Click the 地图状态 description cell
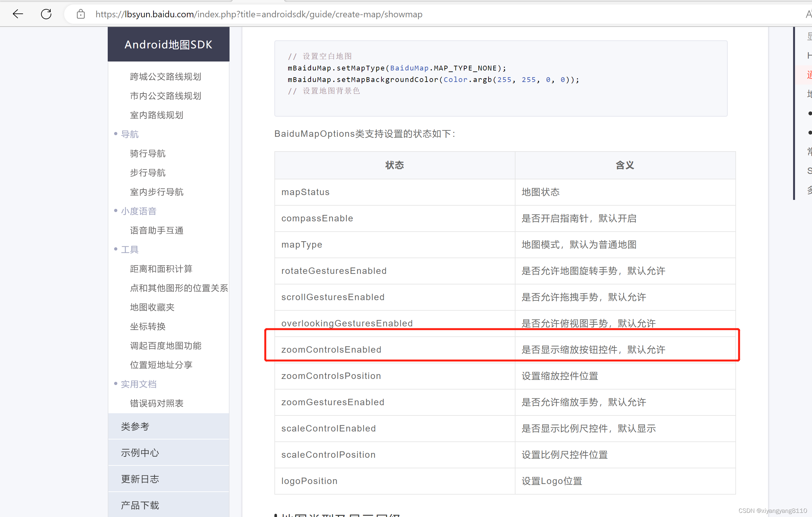The height and width of the screenshot is (517, 812). [625, 192]
